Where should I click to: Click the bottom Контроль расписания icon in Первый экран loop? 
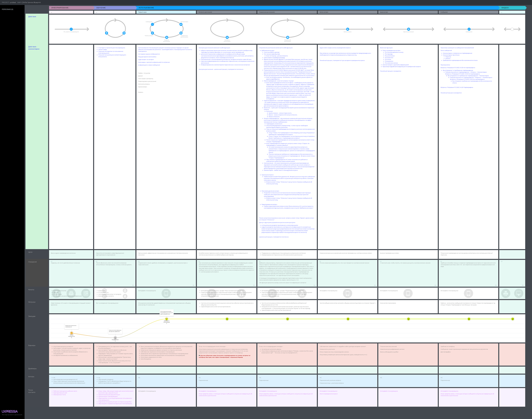point(167,37)
